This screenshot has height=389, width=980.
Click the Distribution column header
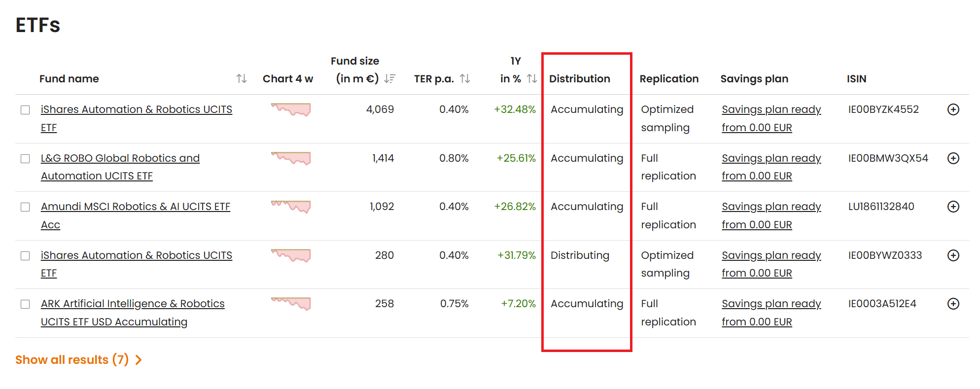click(580, 79)
